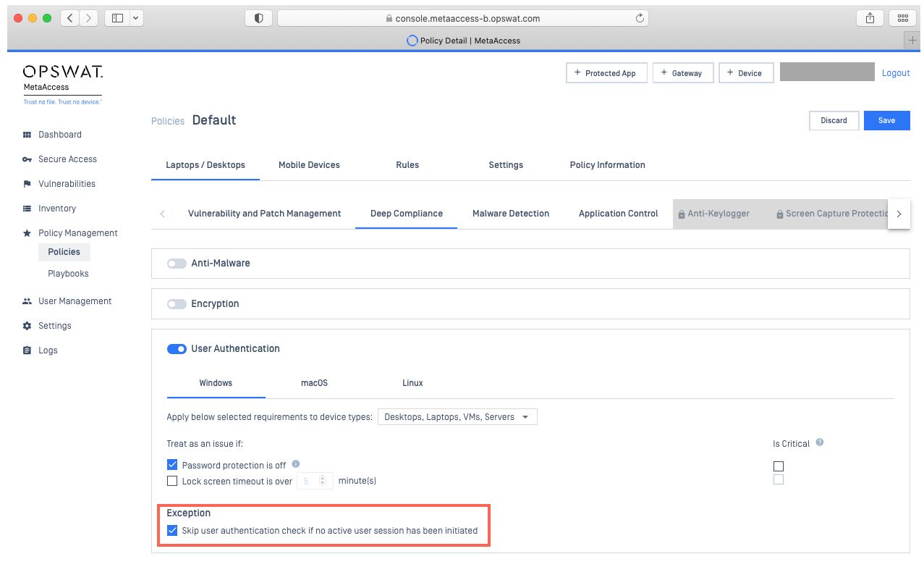Open Policies submenu item in sidebar
924x567 pixels.
[x=64, y=252]
